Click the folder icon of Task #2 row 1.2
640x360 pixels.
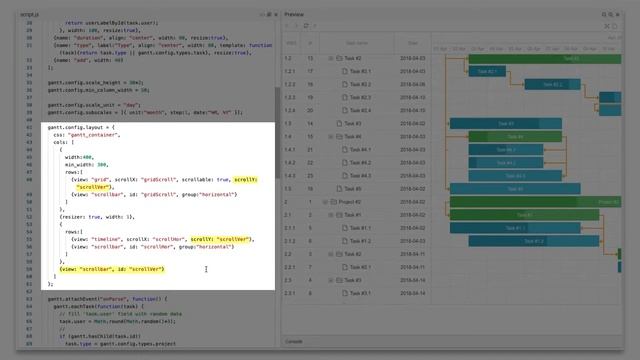[339, 58]
